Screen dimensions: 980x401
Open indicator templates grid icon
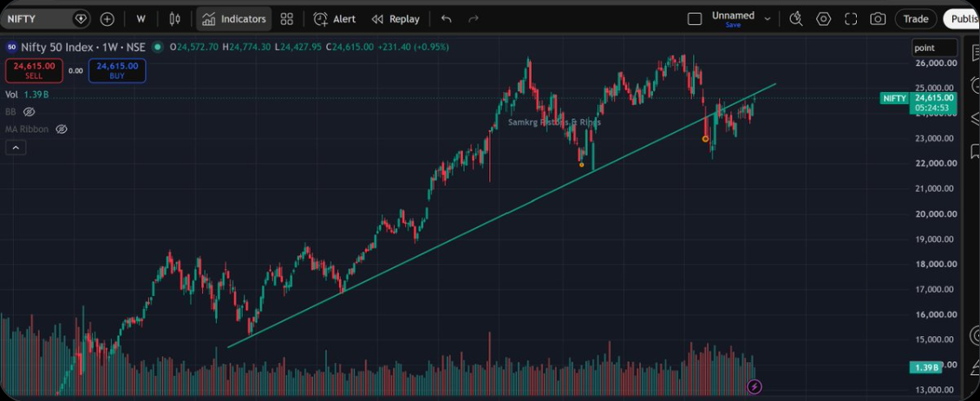(287, 19)
